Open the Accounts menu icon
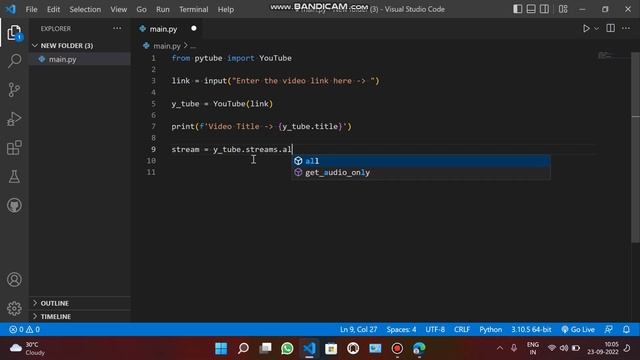The image size is (640, 360). click(x=14, y=280)
